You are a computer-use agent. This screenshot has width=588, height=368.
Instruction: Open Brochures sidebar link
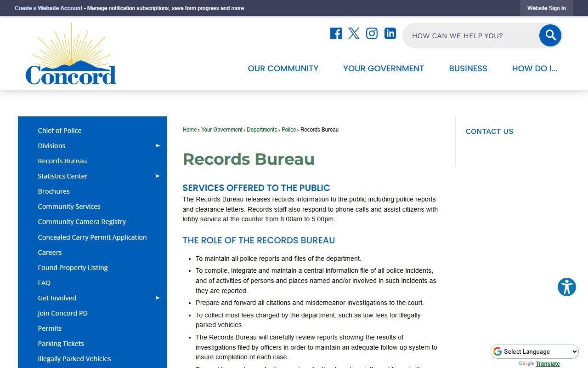(x=54, y=191)
